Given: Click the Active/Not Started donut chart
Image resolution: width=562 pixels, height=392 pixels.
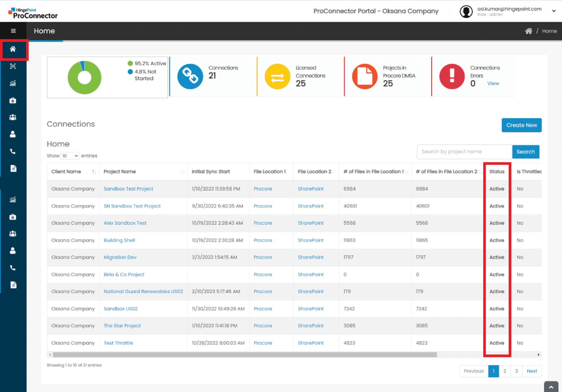Looking at the screenshot, I should tap(84, 78).
